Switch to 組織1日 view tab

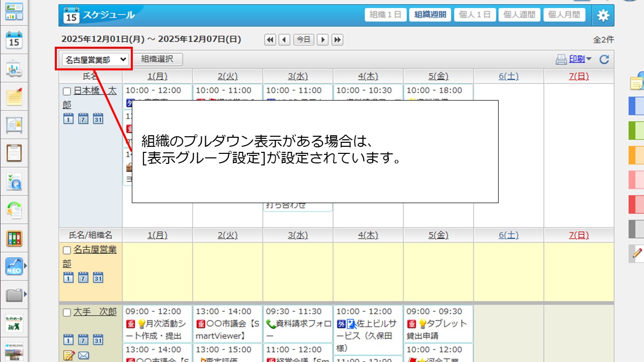[385, 15]
